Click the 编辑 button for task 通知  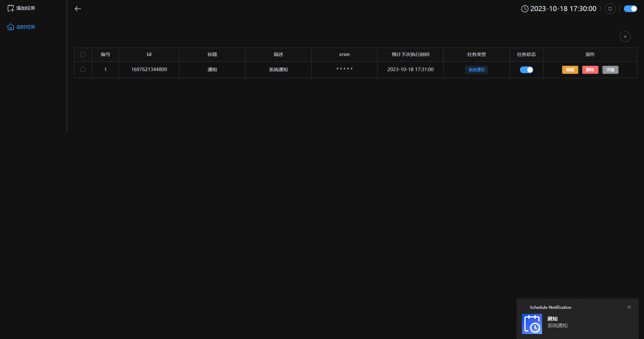pos(570,70)
